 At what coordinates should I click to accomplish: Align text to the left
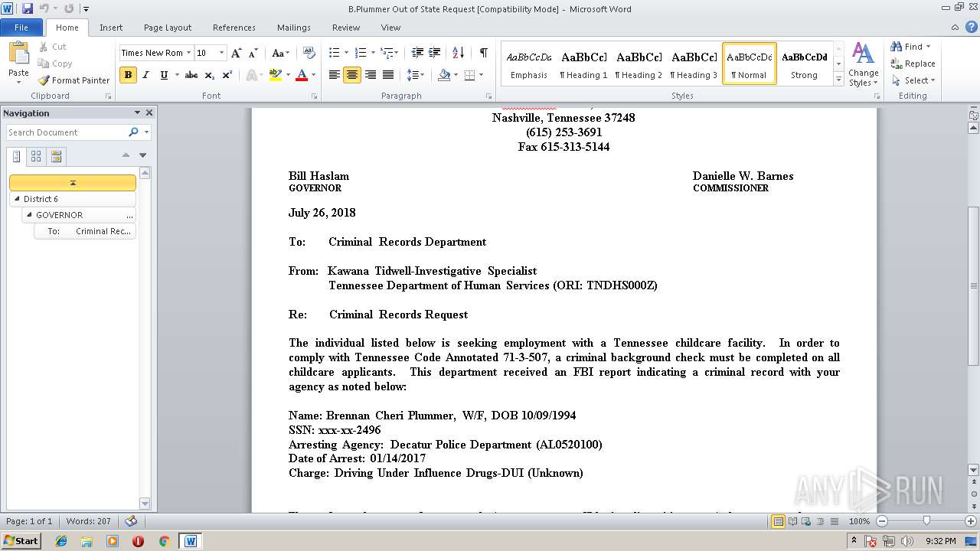click(x=334, y=75)
